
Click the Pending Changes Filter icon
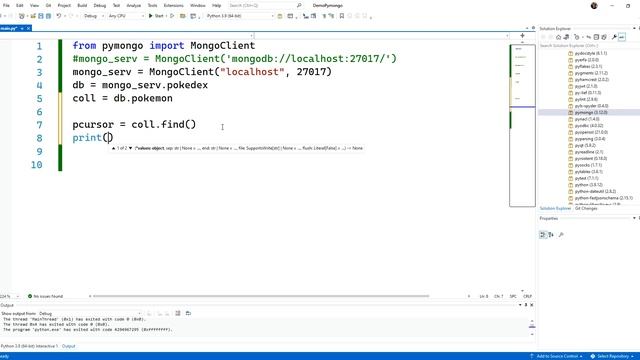(x=577, y=37)
